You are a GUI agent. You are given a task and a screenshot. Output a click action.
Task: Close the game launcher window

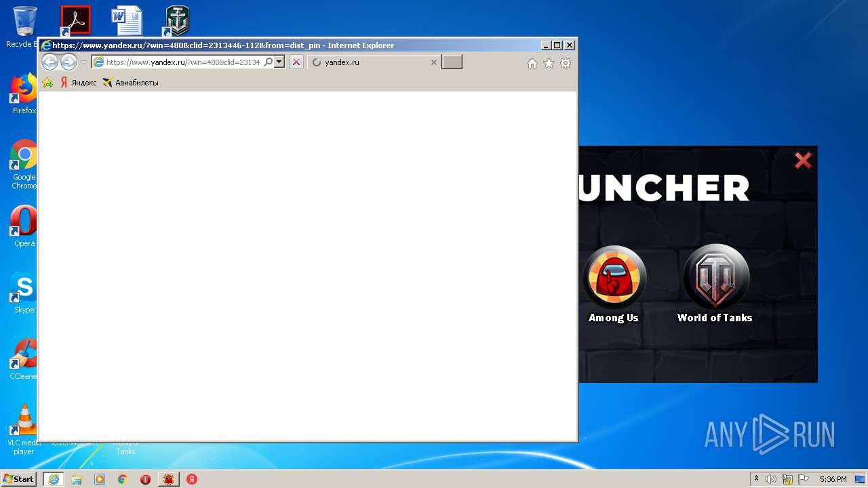click(x=803, y=161)
